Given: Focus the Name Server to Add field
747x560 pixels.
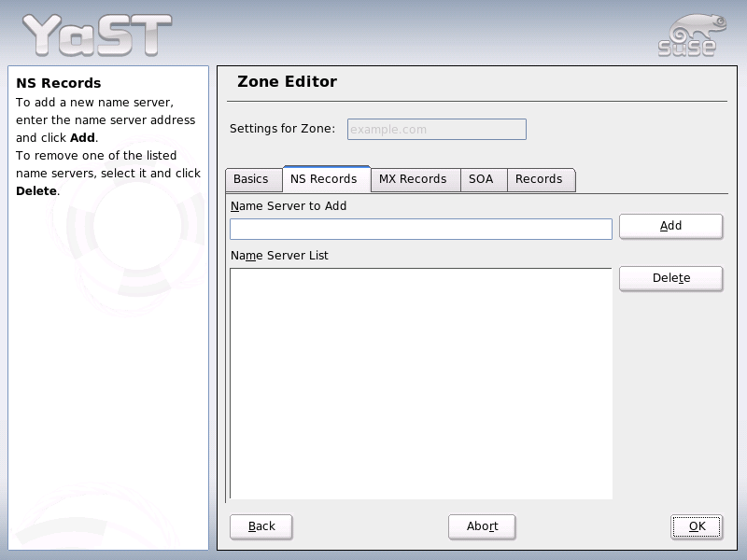Looking at the screenshot, I should pyautogui.click(x=421, y=229).
